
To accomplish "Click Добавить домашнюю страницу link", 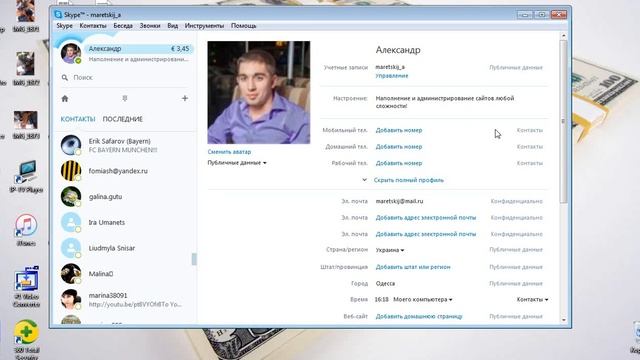I will [x=419, y=316].
